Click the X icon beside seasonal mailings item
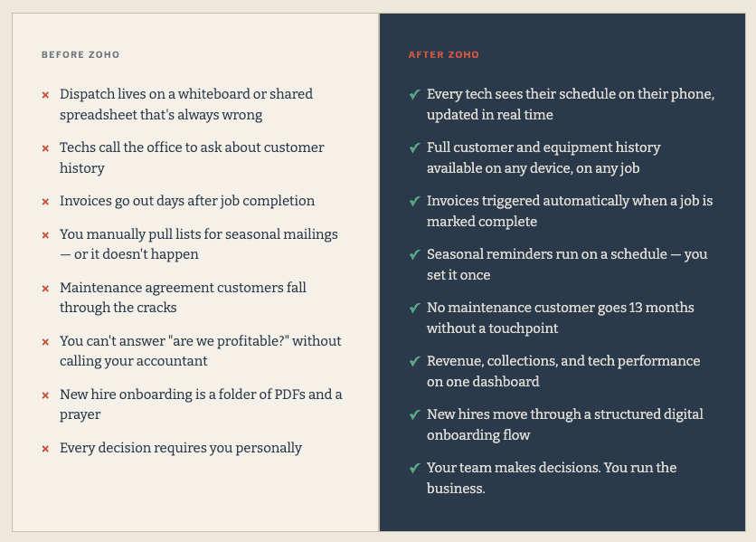This screenshot has height=542, width=756. pyautogui.click(x=45, y=235)
